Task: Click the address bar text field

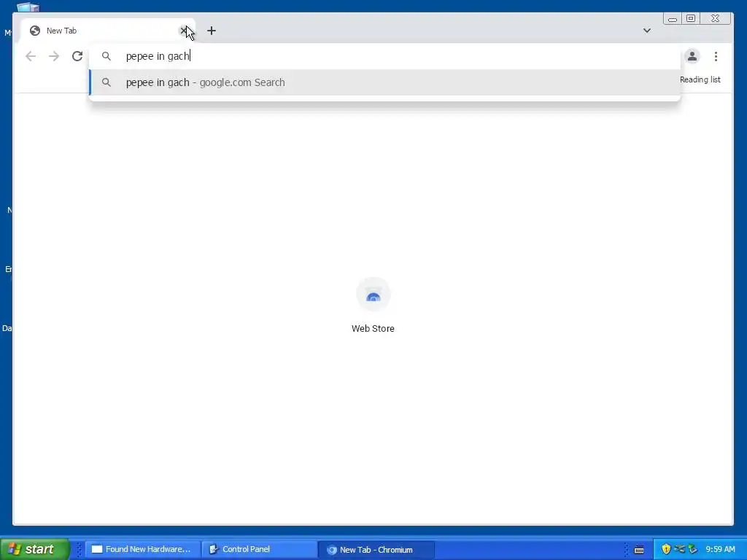Action: (385, 56)
